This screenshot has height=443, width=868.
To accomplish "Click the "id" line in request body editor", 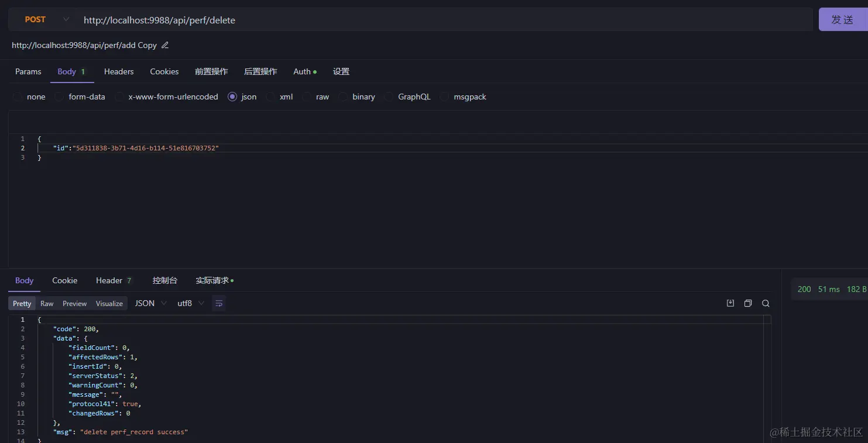I will pyautogui.click(x=136, y=148).
